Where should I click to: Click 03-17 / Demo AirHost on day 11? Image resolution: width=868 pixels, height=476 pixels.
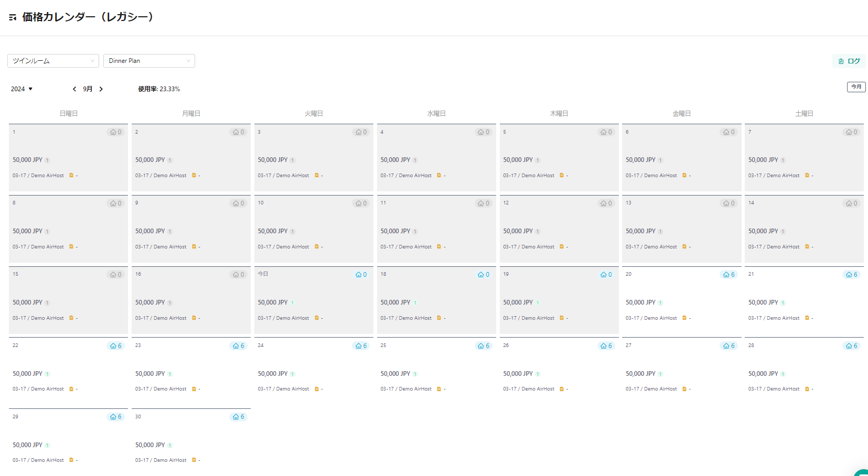coord(406,247)
